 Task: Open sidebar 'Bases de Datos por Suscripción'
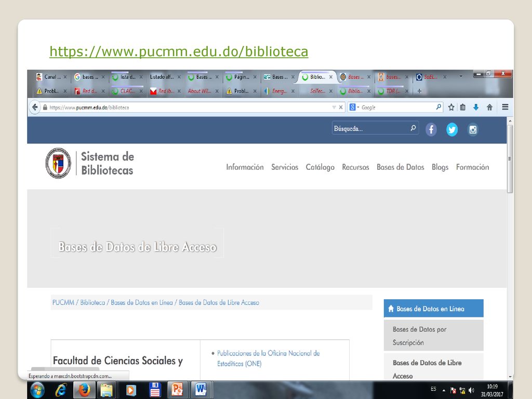[433, 336]
